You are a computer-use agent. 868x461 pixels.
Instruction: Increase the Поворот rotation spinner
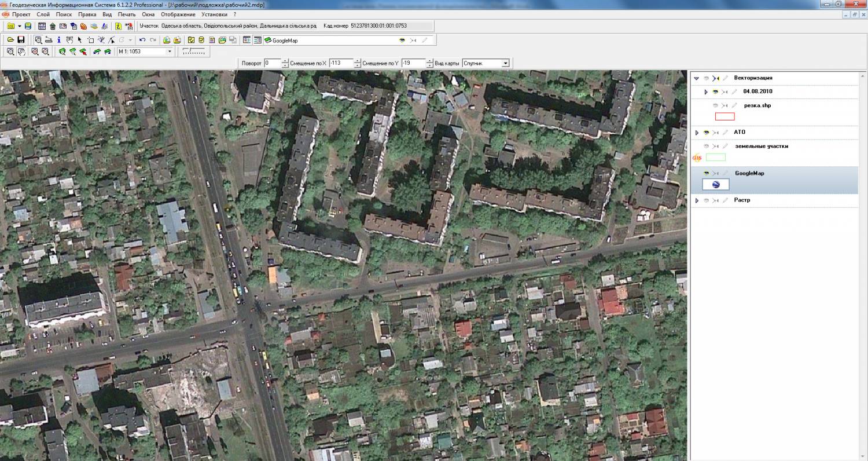pos(285,61)
